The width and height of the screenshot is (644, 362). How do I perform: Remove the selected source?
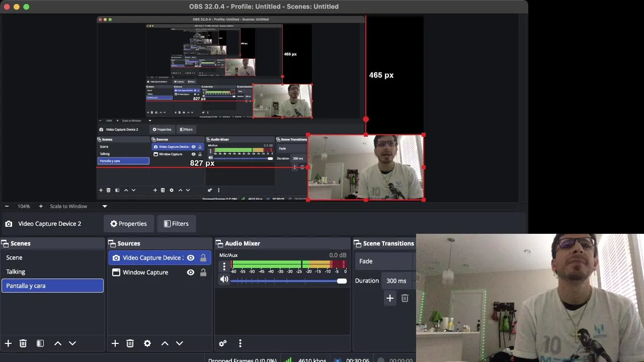[130, 343]
